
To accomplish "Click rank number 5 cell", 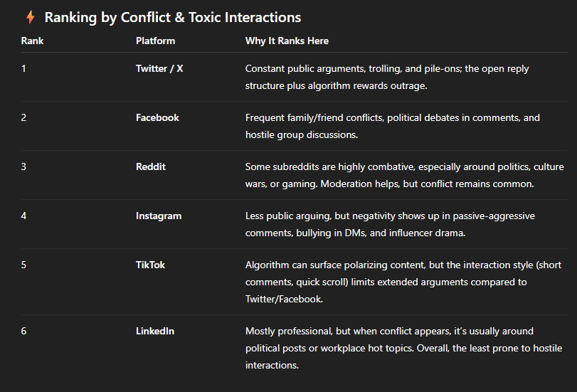I will point(24,265).
